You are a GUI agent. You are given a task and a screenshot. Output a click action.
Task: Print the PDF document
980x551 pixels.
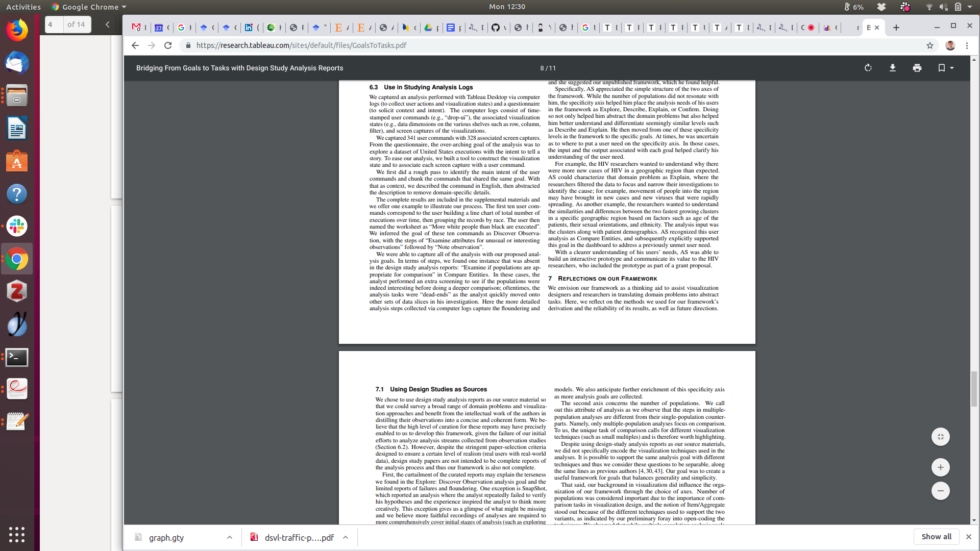(917, 68)
